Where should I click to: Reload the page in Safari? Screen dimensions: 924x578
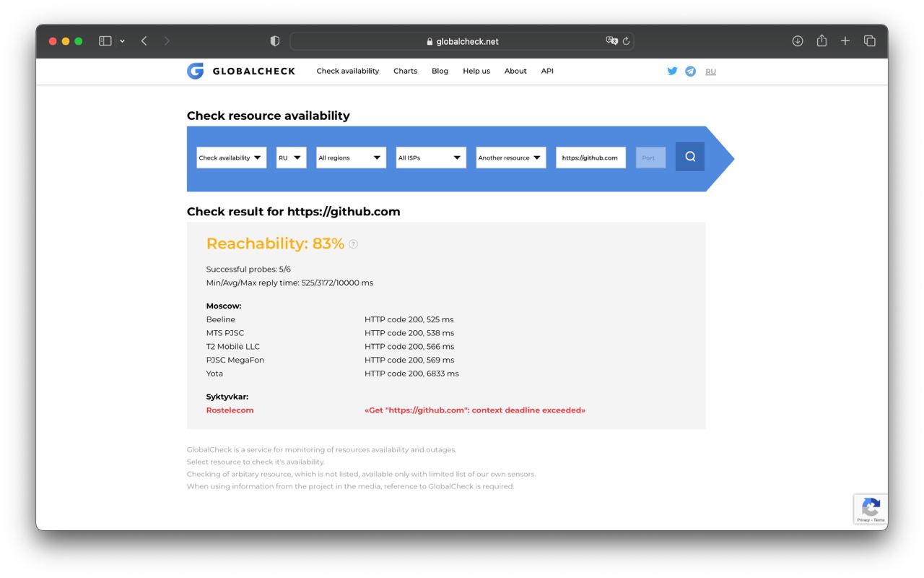[626, 41]
